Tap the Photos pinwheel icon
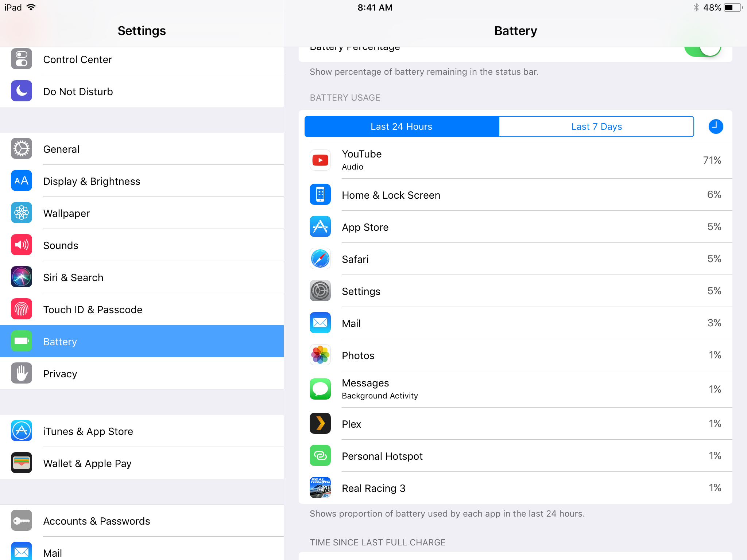 [320, 355]
